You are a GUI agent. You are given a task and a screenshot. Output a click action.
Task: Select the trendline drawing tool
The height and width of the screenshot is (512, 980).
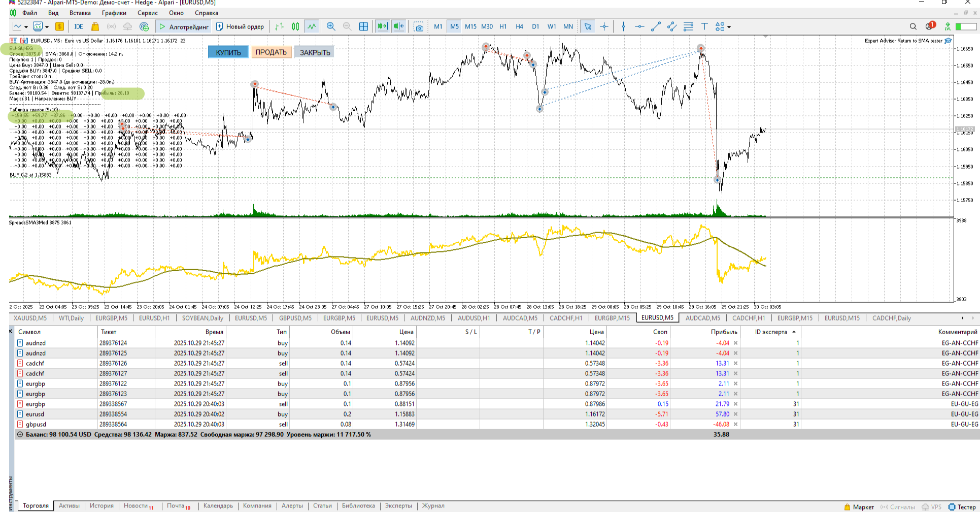click(x=656, y=26)
